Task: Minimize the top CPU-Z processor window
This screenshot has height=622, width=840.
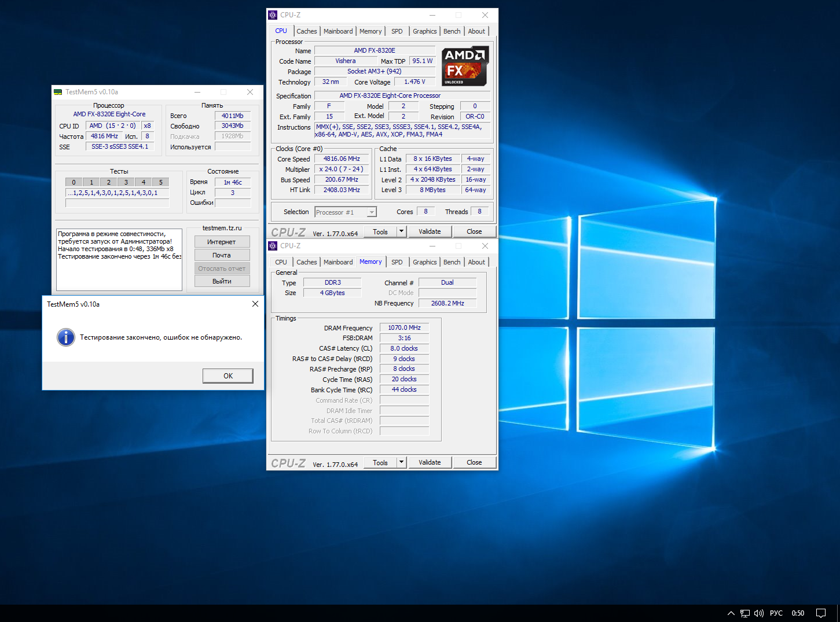Action: (432, 15)
